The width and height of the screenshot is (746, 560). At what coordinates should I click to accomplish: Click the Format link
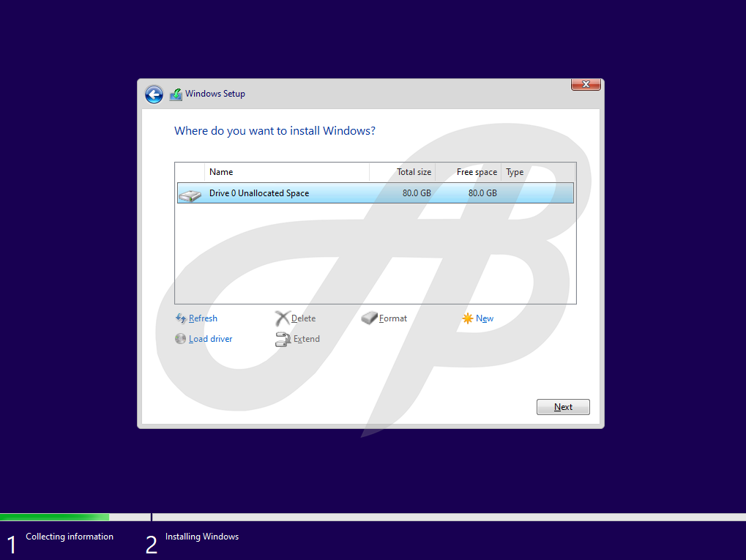coord(392,318)
